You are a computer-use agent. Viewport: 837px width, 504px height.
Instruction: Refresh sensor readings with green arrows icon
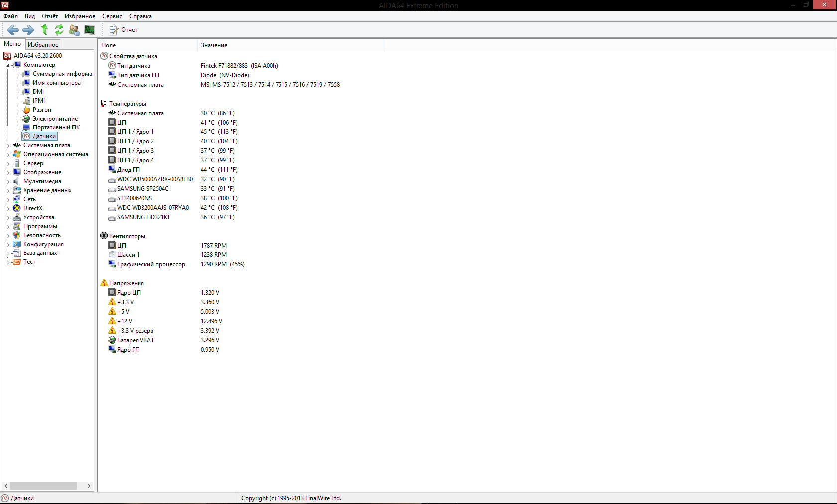coord(59,30)
